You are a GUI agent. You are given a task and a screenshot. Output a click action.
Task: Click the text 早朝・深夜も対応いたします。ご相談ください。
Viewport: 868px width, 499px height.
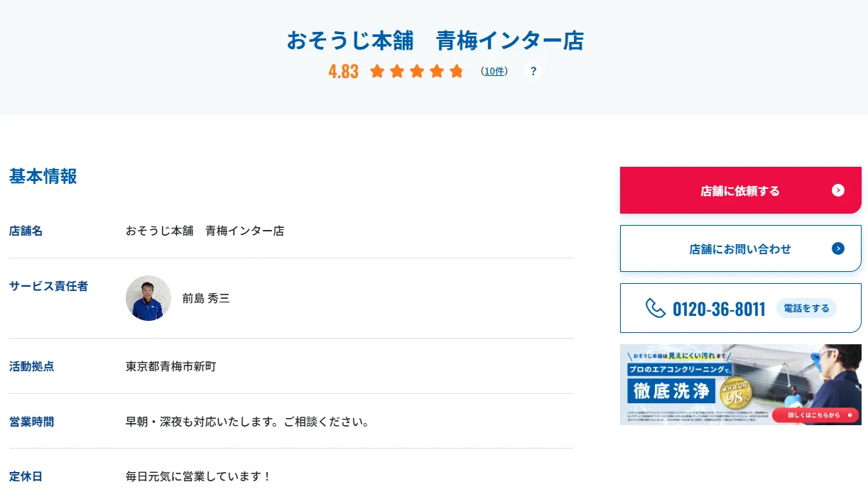point(248,422)
